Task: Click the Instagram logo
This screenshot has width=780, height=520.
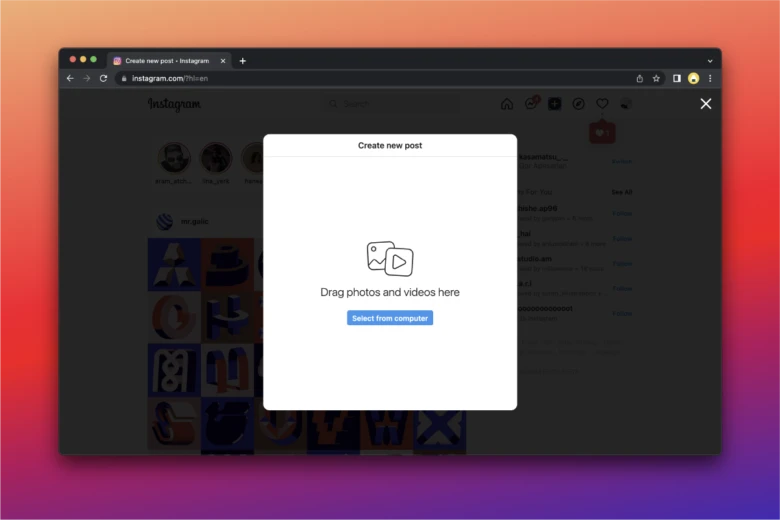Action: [x=174, y=104]
